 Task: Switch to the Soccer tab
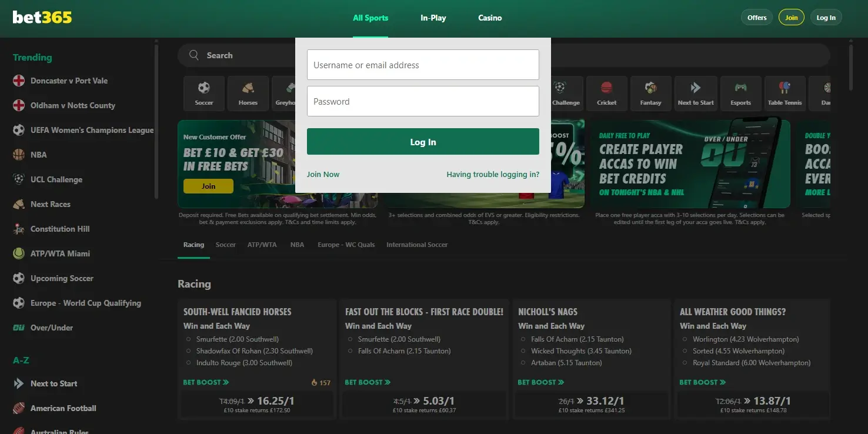click(225, 245)
